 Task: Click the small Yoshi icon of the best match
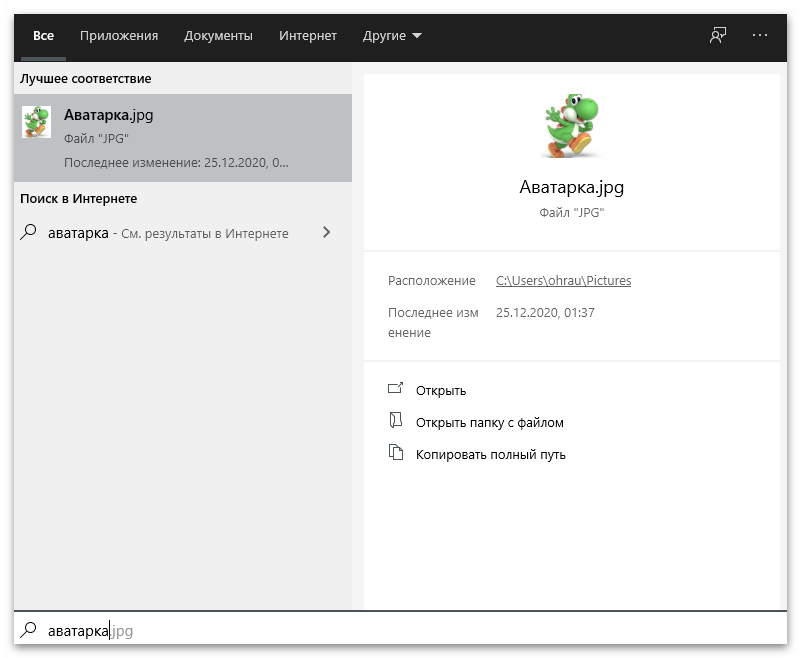pyautogui.click(x=36, y=122)
